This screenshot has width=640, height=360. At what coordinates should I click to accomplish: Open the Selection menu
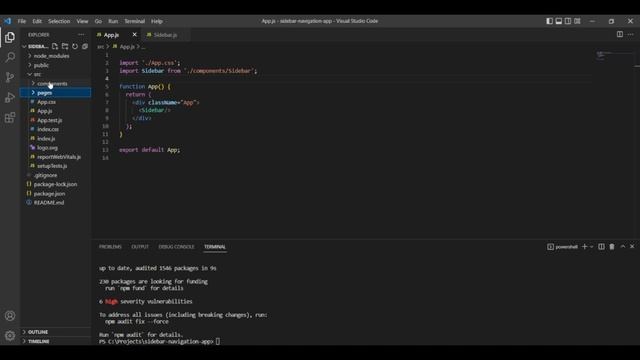tap(59, 21)
